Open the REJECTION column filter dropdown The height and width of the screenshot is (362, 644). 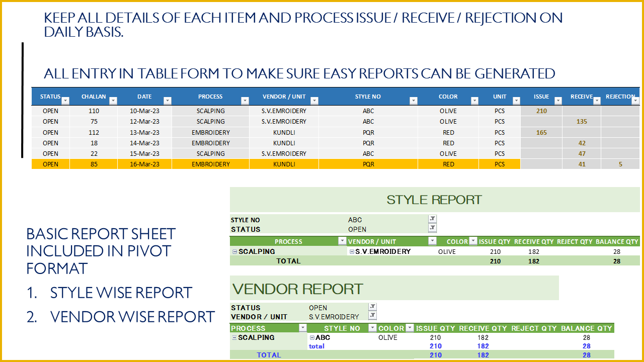pyautogui.click(x=635, y=101)
